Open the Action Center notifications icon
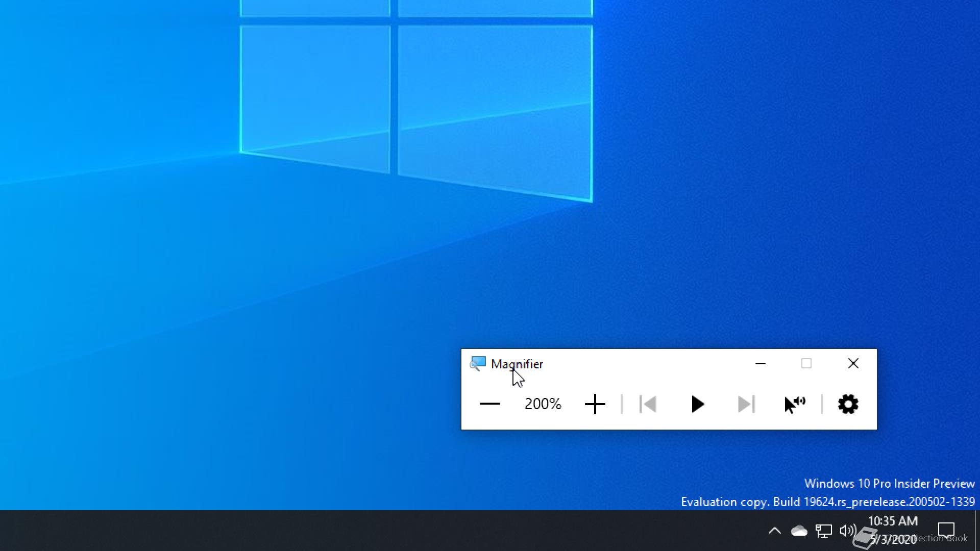The height and width of the screenshot is (551, 980). (946, 530)
